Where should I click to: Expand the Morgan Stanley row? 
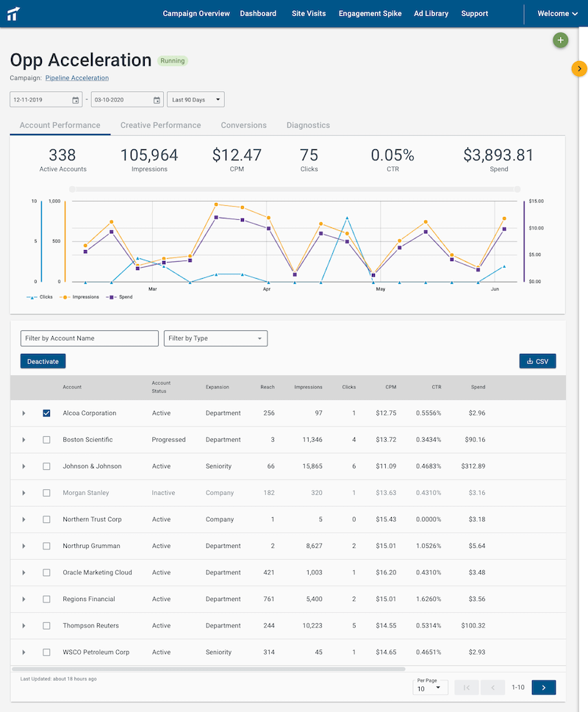pyautogui.click(x=24, y=493)
